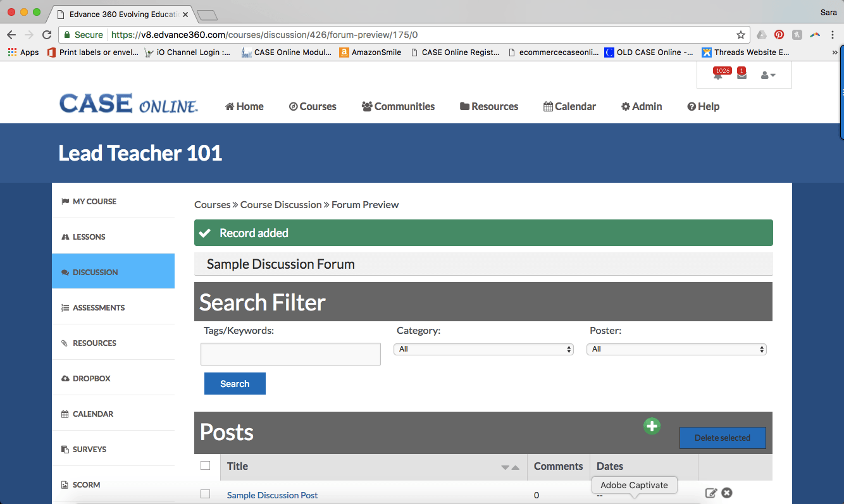Expand the Category dropdown filter
The height and width of the screenshot is (504, 844).
click(x=483, y=349)
